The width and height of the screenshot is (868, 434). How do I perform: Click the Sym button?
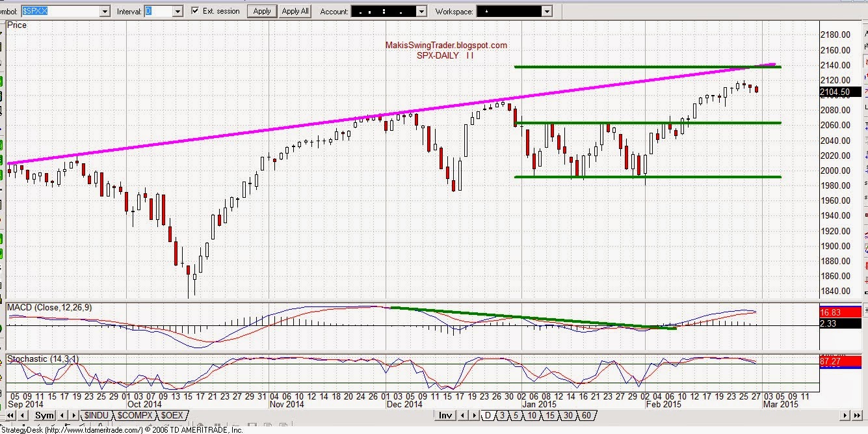pyautogui.click(x=44, y=415)
